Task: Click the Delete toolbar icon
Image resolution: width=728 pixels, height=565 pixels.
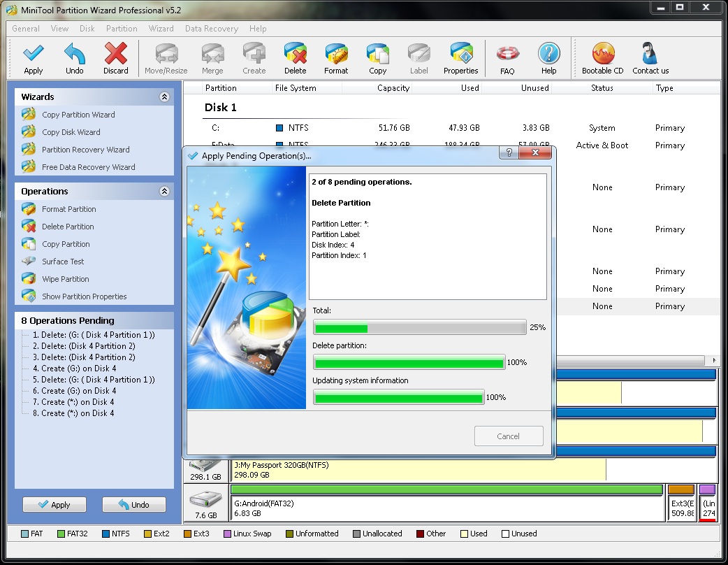Action: tap(296, 54)
